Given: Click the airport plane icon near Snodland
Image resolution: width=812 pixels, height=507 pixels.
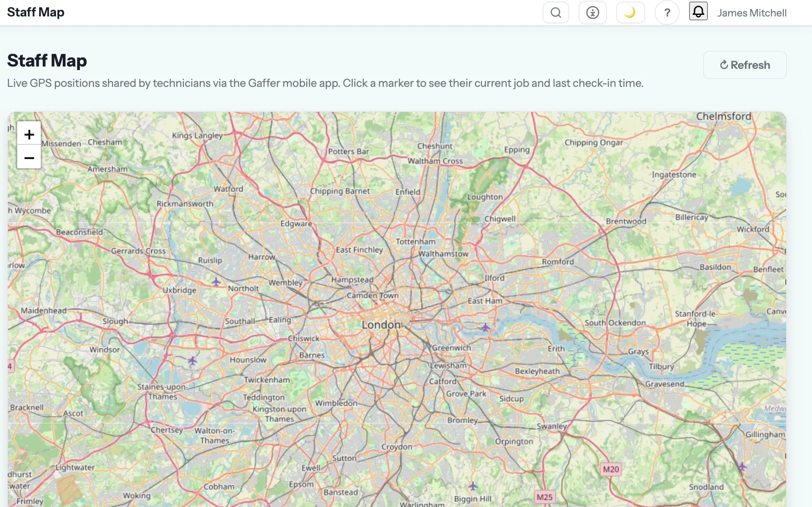Looking at the screenshot, I should pos(742,466).
